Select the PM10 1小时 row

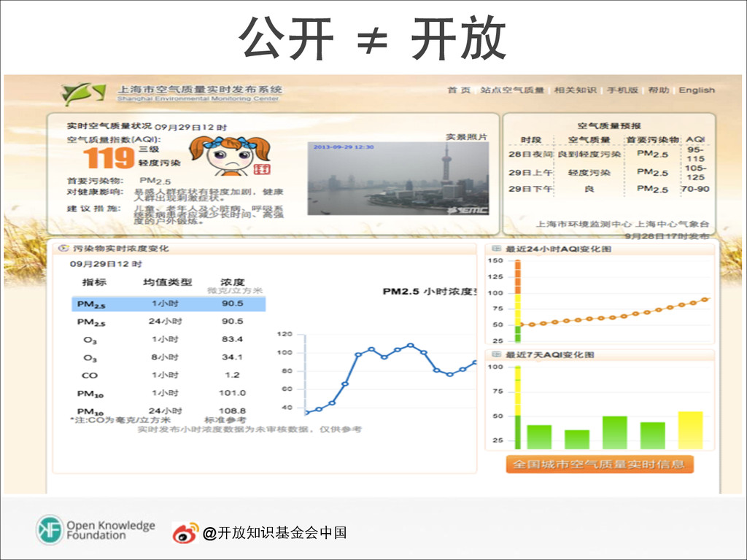(x=169, y=393)
